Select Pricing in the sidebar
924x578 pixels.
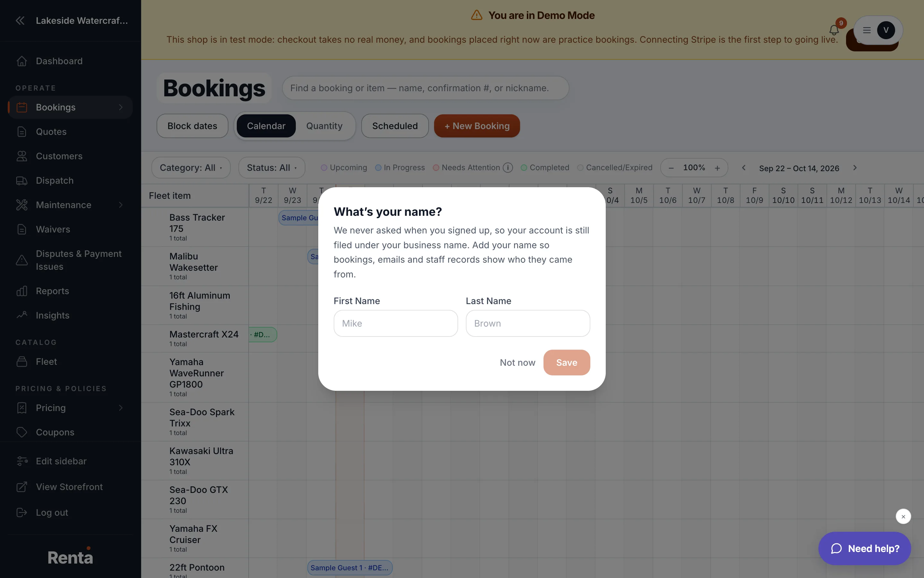point(70,408)
